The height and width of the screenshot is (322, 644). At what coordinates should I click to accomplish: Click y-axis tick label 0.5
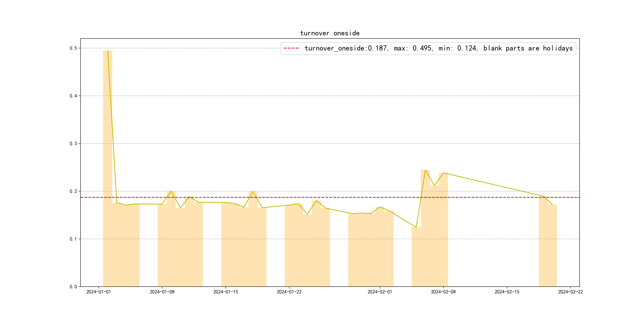pos(73,48)
